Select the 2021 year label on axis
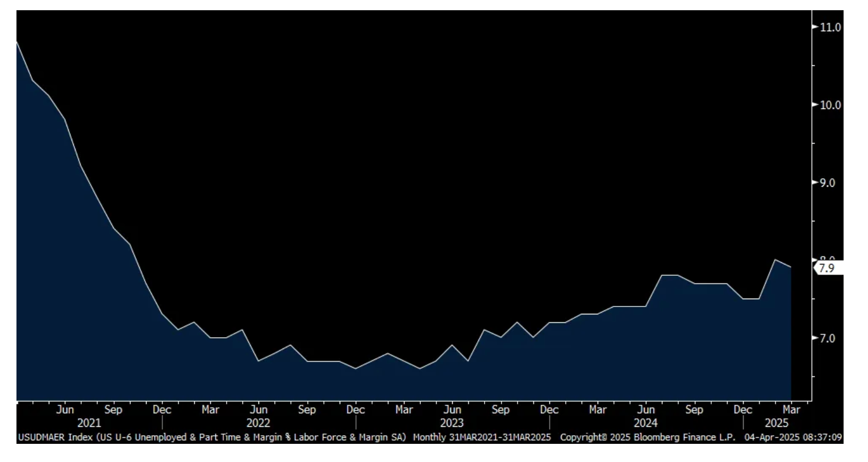 tap(89, 423)
